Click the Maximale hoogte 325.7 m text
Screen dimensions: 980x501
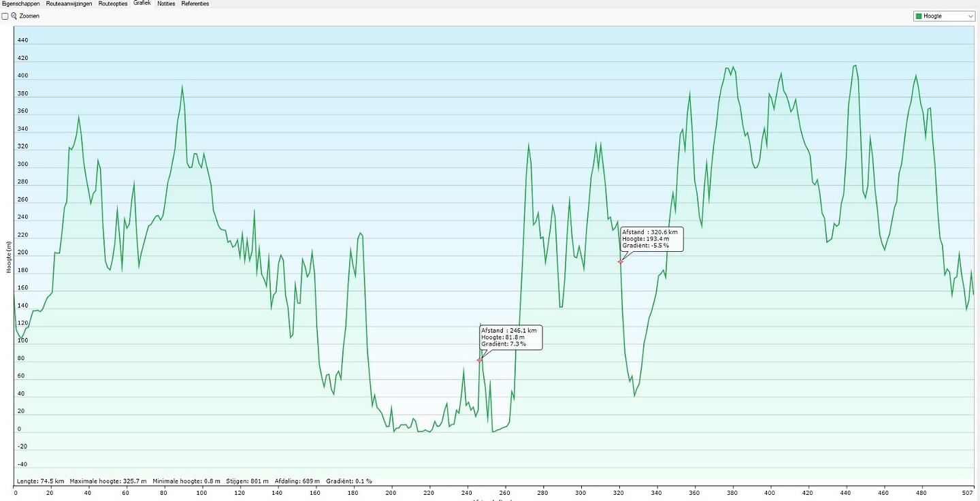tap(108, 481)
